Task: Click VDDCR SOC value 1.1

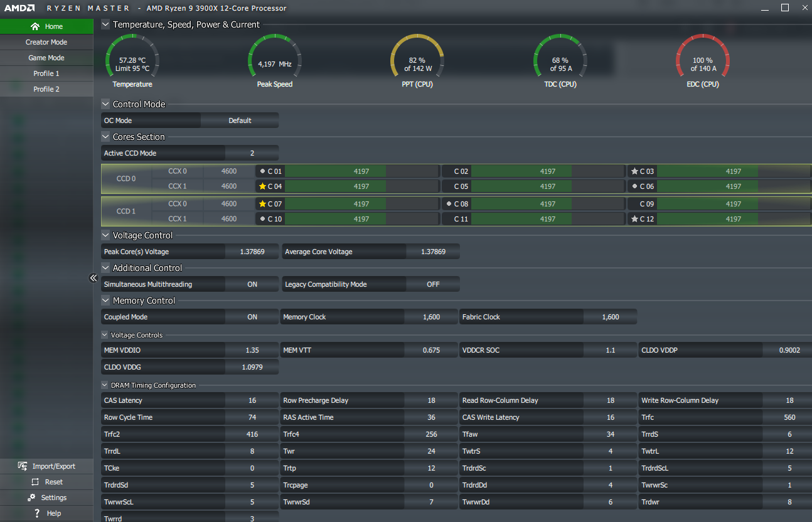Action: [x=611, y=350]
